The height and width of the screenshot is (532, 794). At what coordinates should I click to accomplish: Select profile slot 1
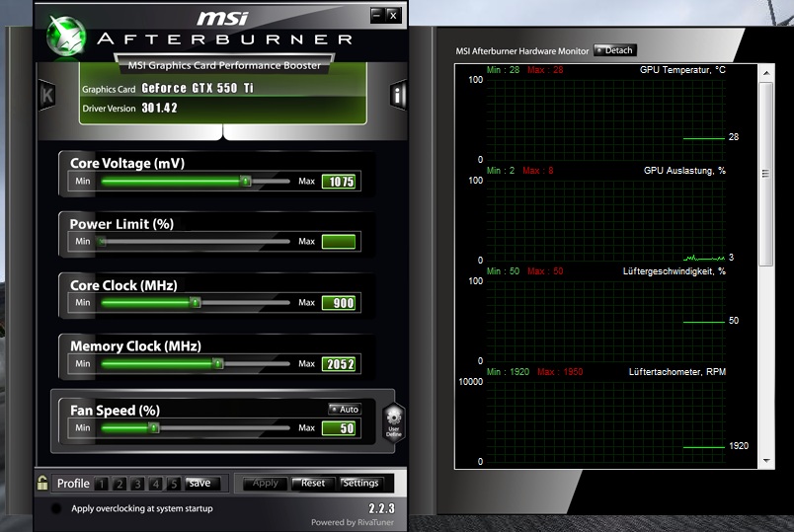coord(101,484)
